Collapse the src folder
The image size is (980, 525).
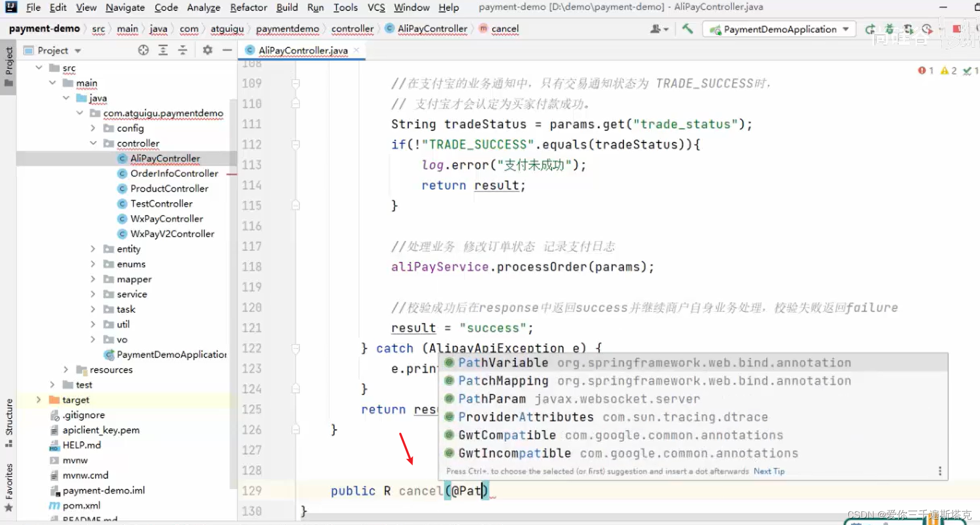click(39, 68)
